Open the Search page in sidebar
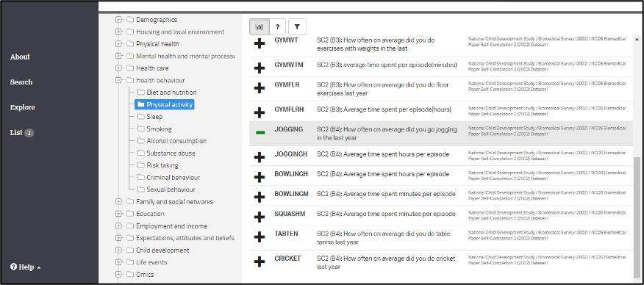644x285 pixels. click(21, 82)
